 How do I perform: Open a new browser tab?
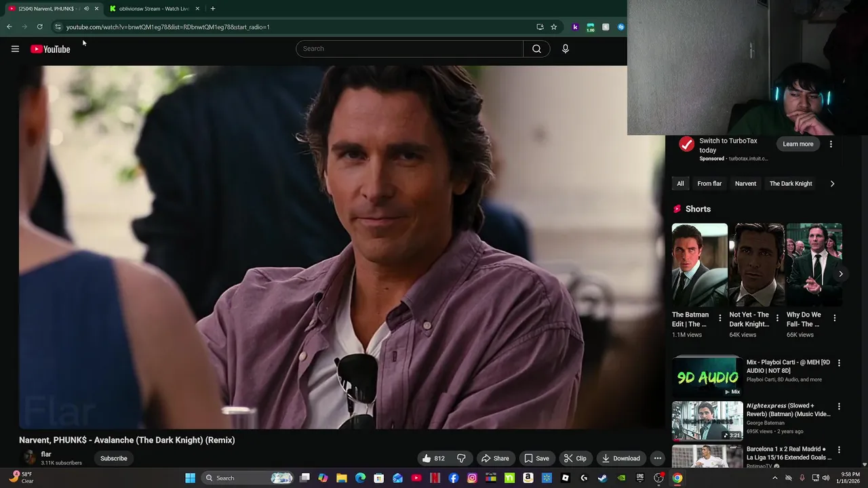tap(212, 9)
